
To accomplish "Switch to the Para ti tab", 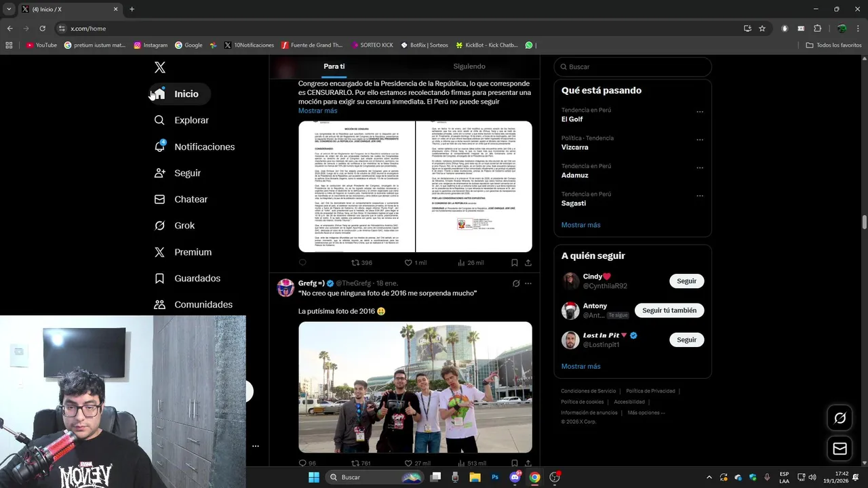I will 334,66.
